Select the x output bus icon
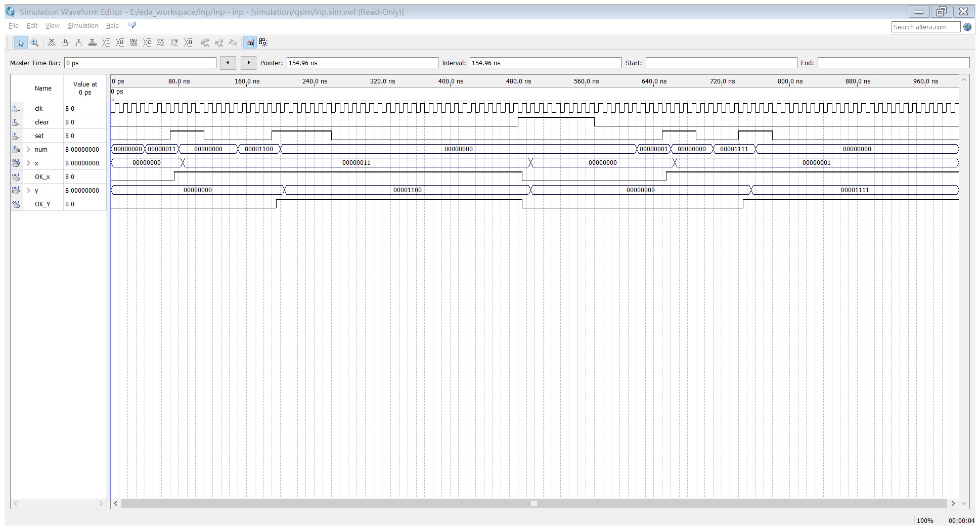 [16, 163]
